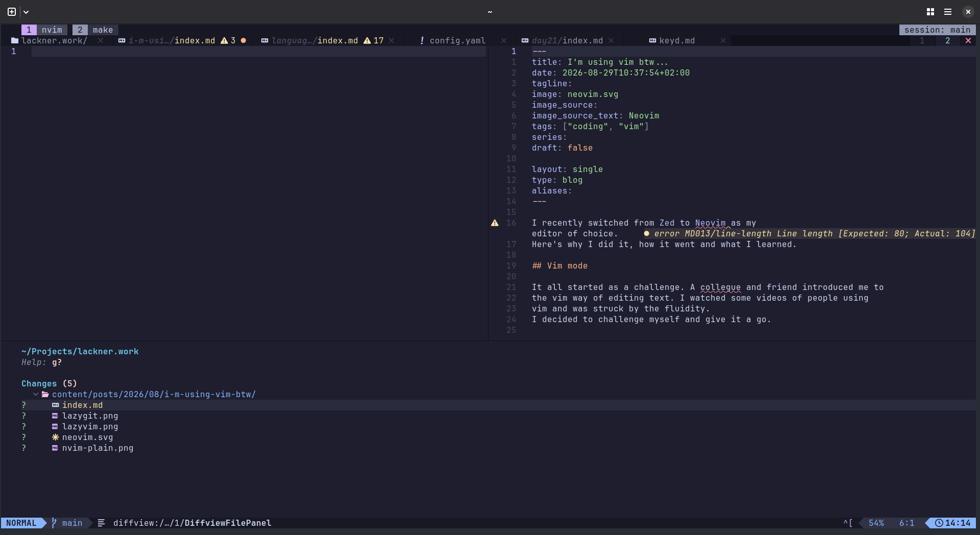
Task: Click the image icon beside nvim-plain.png
Action: click(x=55, y=448)
